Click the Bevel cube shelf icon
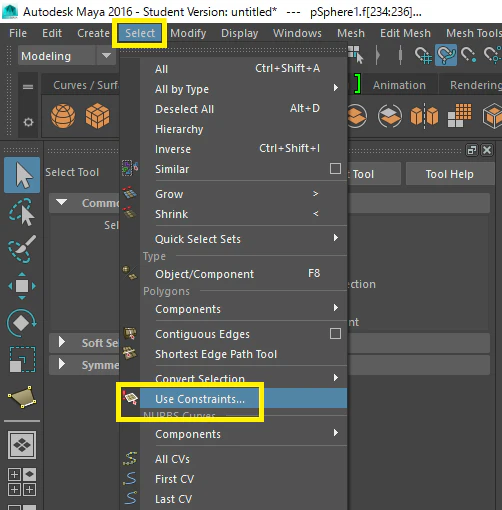This screenshot has height=510, width=502. [492, 116]
